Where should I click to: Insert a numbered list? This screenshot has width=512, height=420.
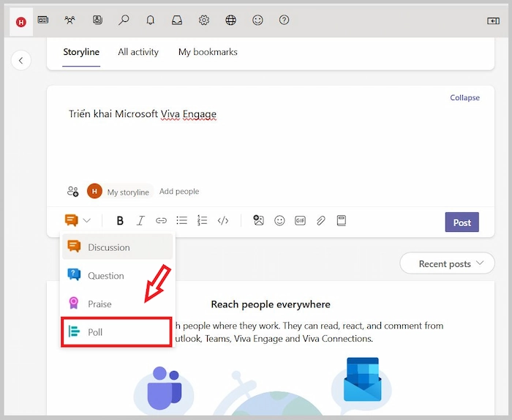[x=202, y=220]
